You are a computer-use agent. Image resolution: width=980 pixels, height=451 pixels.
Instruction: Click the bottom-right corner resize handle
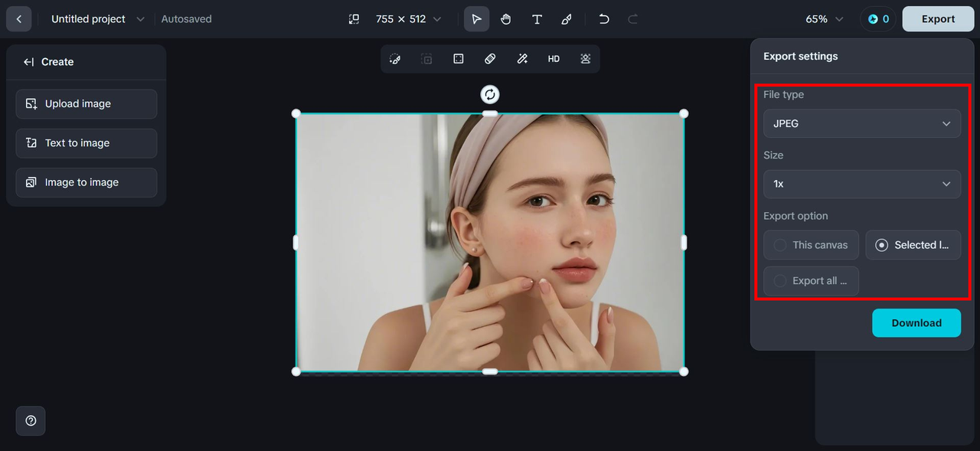(684, 371)
